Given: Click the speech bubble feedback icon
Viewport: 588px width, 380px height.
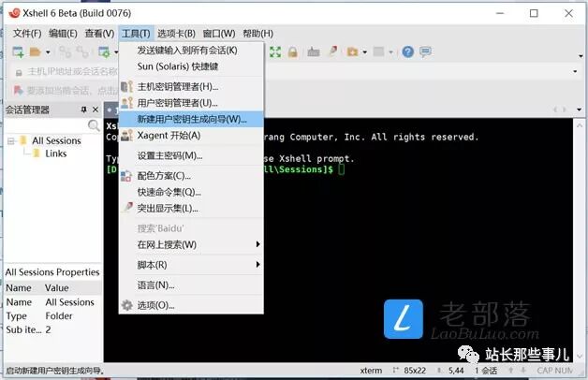Looking at the screenshot, I should click(x=425, y=52).
